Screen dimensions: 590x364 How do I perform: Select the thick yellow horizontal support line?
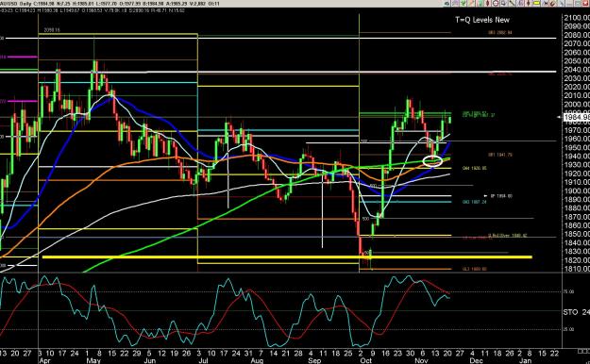coord(288,257)
